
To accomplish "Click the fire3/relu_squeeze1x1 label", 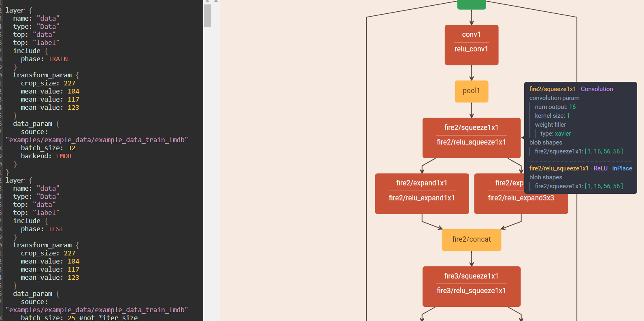I will [x=471, y=291].
